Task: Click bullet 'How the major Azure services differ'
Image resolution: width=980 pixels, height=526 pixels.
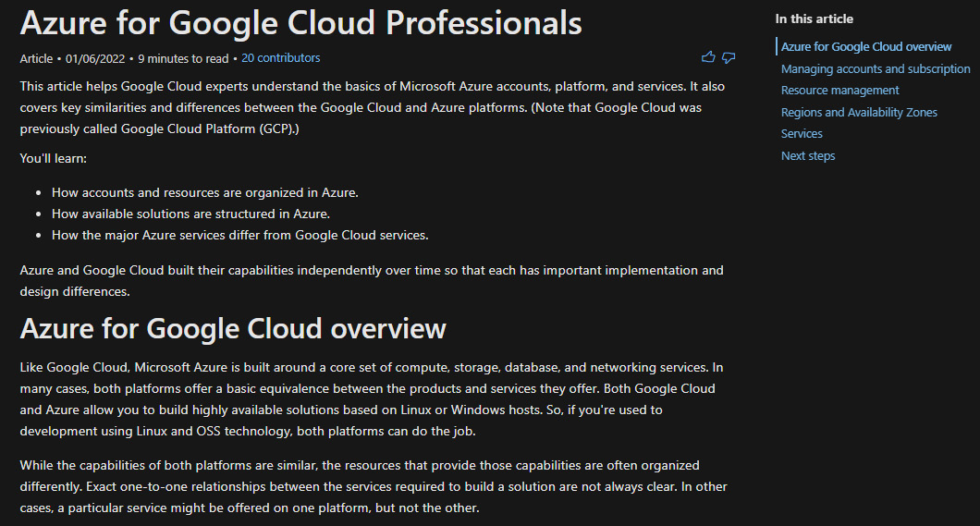Action: click(240, 235)
